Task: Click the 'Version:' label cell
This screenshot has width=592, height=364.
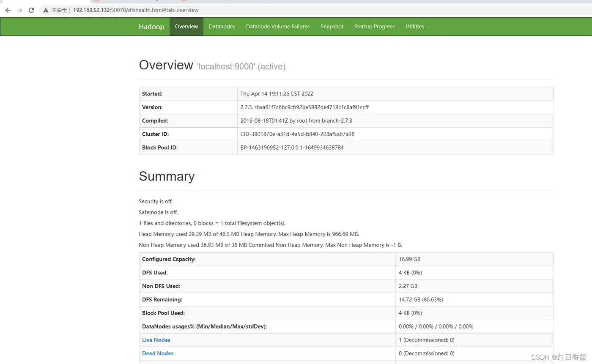Action: pyautogui.click(x=188, y=107)
